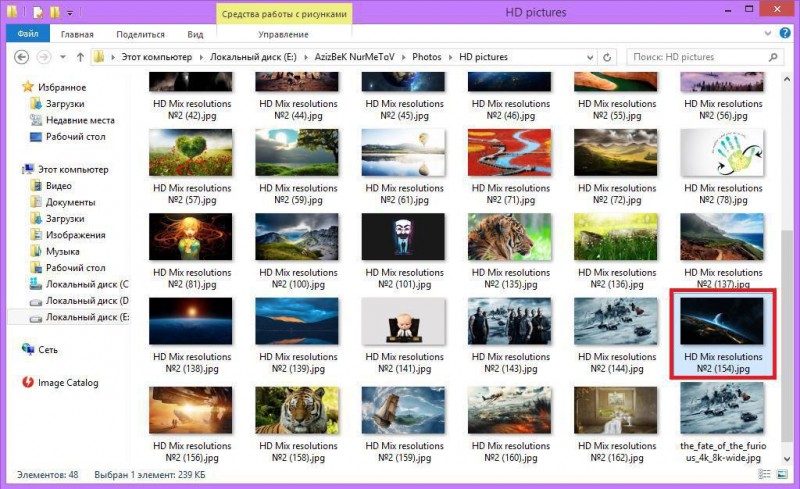Viewport: 800px width, 489px height.
Task: Select tiger face image №2 (158).jpg
Action: [x=297, y=410]
